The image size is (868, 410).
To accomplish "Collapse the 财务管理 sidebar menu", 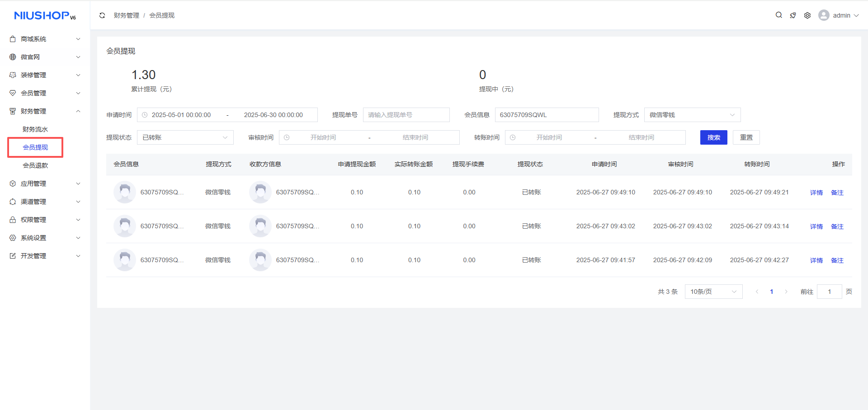I will pos(45,111).
